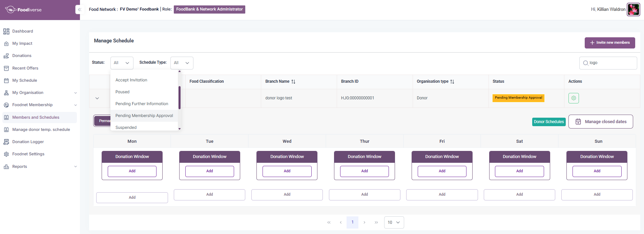This screenshot has height=234, width=644.
Task: Click the Recent Offers icon
Action: pyautogui.click(x=6, y=68)
